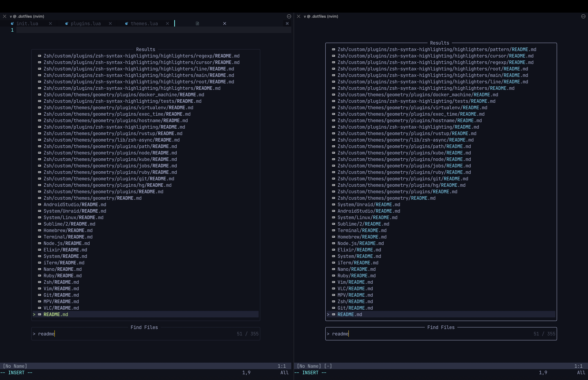This screenshot has width=588, height=380.
Task: Select lib/zsh-async/README.md in the right pane
Action: point(405,140)
